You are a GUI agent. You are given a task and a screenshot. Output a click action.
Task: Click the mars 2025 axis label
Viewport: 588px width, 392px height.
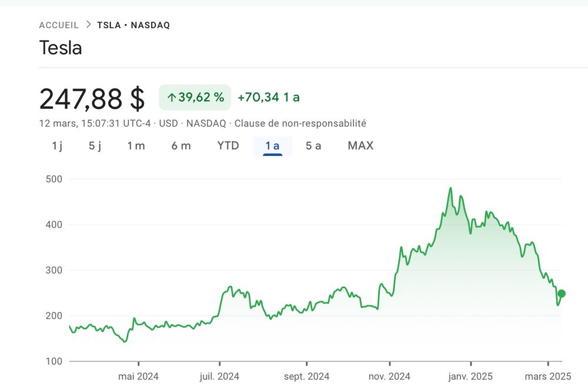pyautogui.click(x=548, y=376)
